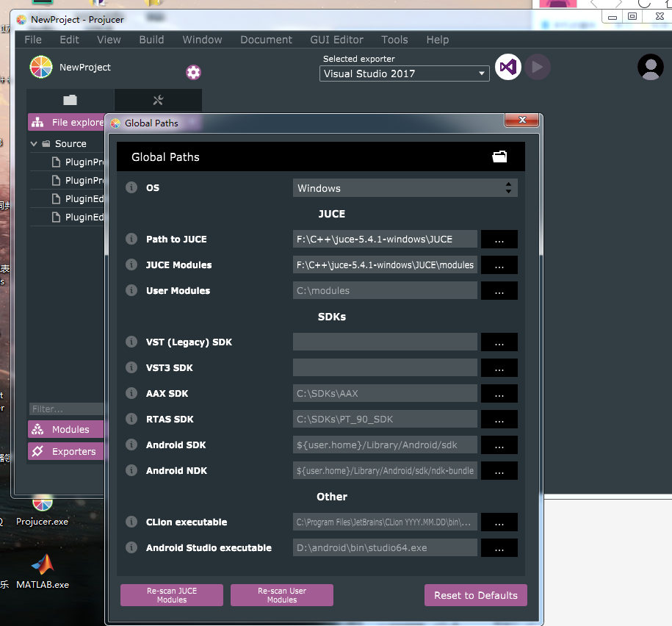Screen dimensions: 672x626
Task: Browse for VST3 SDK folder
Action: pos(499,368)
